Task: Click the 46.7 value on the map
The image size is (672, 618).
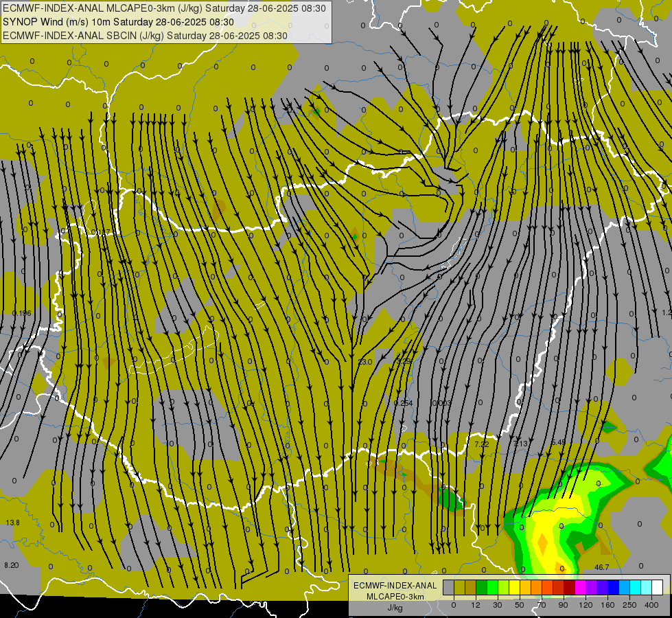Action: point(602,567)
